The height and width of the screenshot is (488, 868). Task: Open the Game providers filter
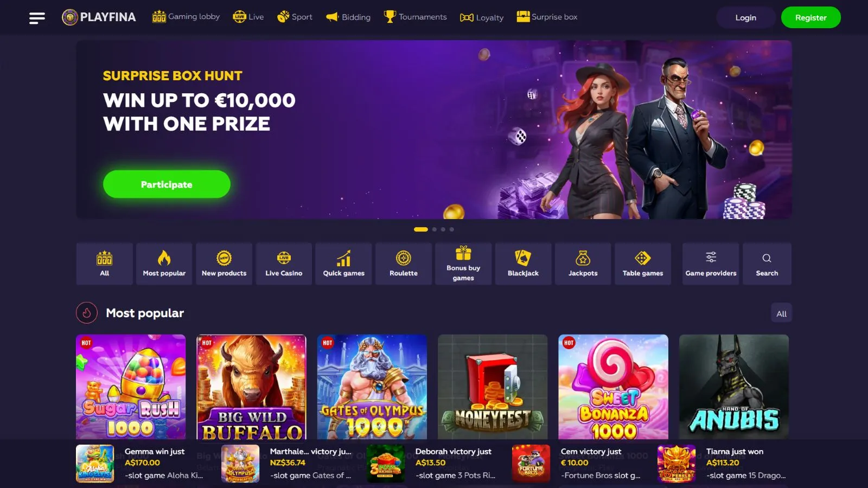pyautogui.click(x=711, y=264)
